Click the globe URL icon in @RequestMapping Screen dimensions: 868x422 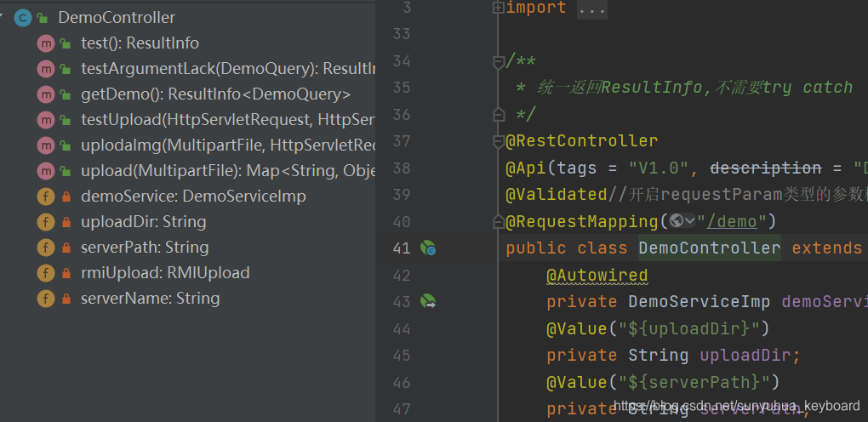pyautogui.click(x=676, y=221)
